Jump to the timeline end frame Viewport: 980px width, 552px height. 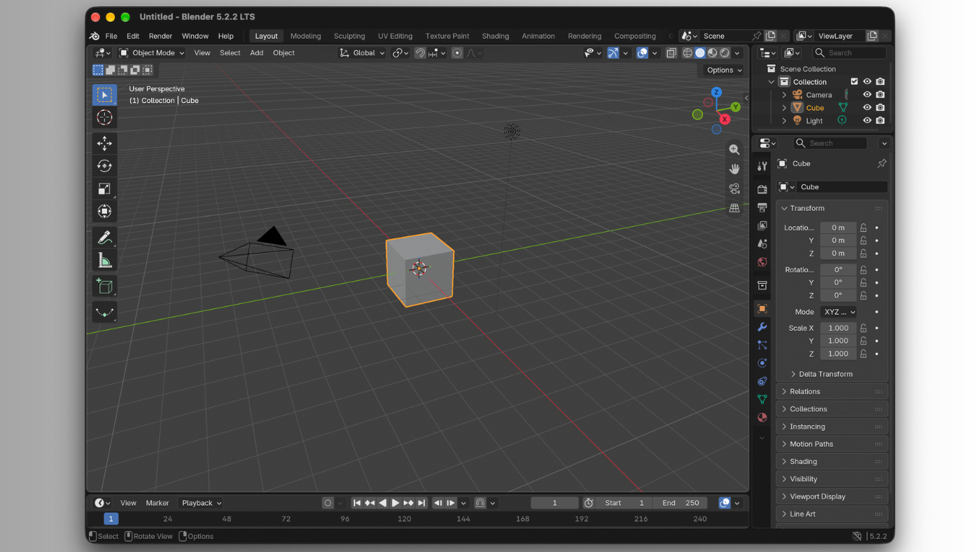click(x=421, y=503)
